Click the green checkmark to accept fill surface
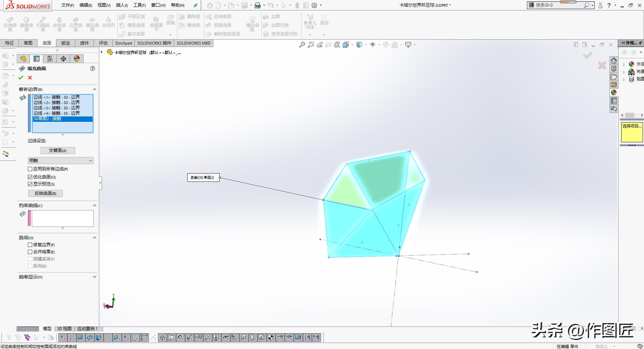 pos(21,78)
